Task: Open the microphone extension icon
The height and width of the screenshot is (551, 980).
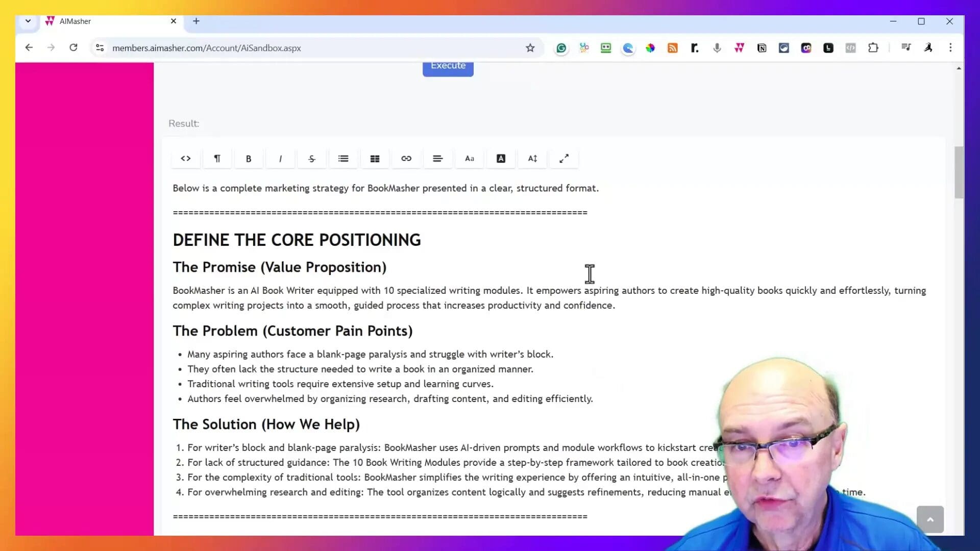Action: point(717,48)
